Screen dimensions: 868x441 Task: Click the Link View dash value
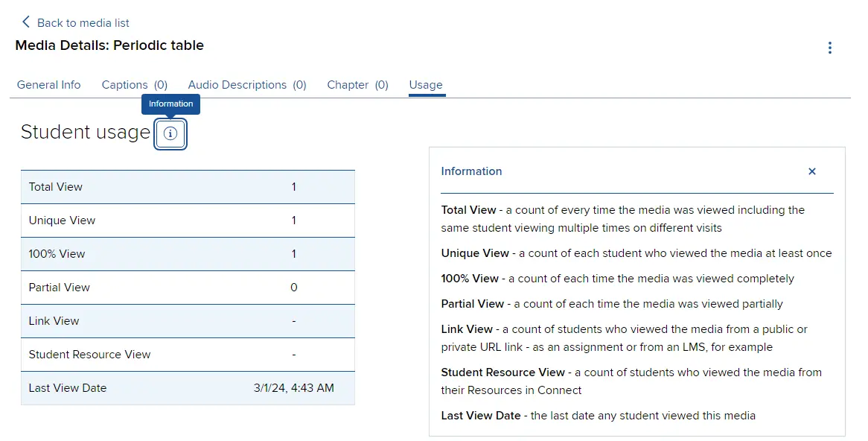pos(294,321)
